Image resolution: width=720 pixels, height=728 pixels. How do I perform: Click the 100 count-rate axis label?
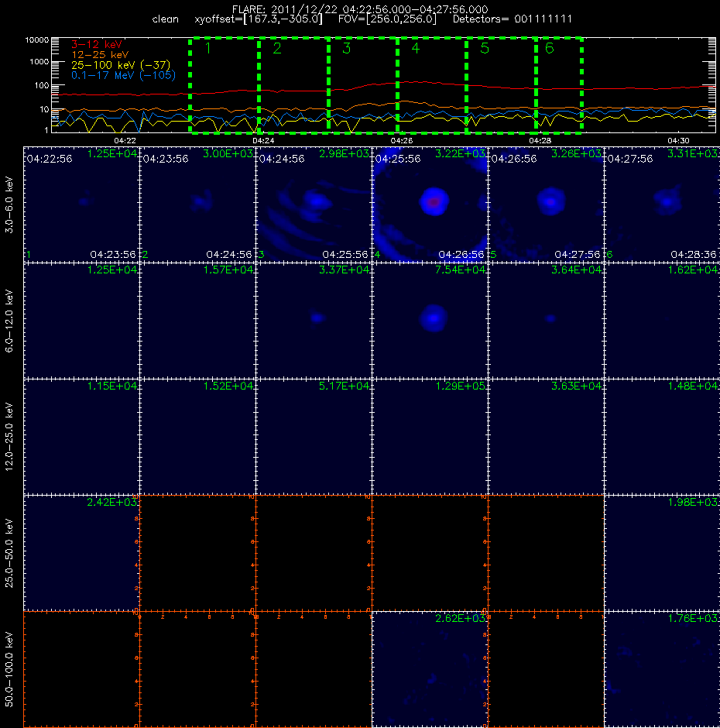[41, 85]
